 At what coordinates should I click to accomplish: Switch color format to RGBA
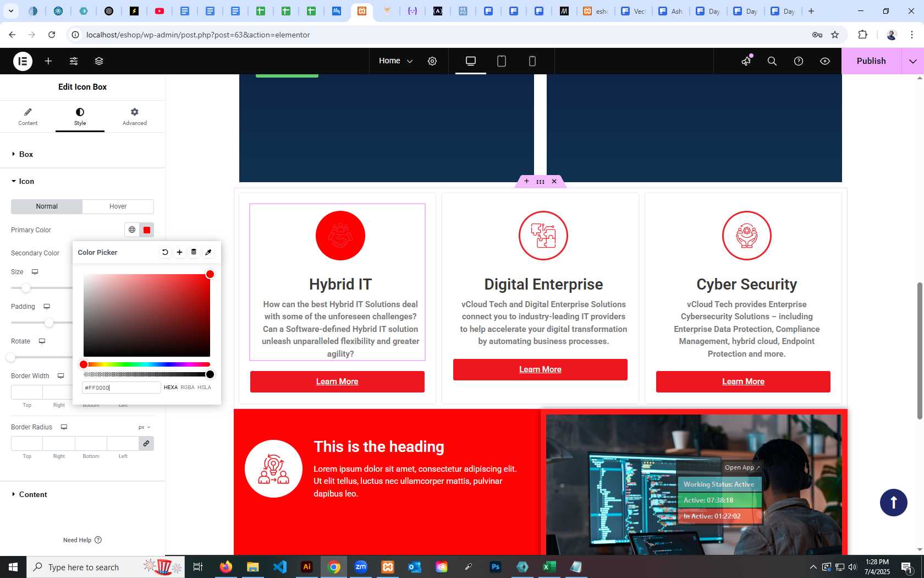click(188, 388)
